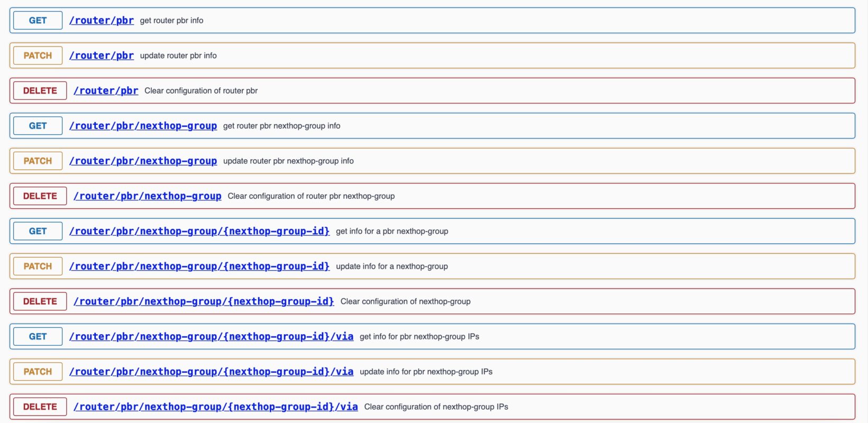Open DELETE /router/pbr/nexthop-group/{nexthop-group-id}/via link
Viewport: 868px width, 423px height.
[x=215, y=407]
